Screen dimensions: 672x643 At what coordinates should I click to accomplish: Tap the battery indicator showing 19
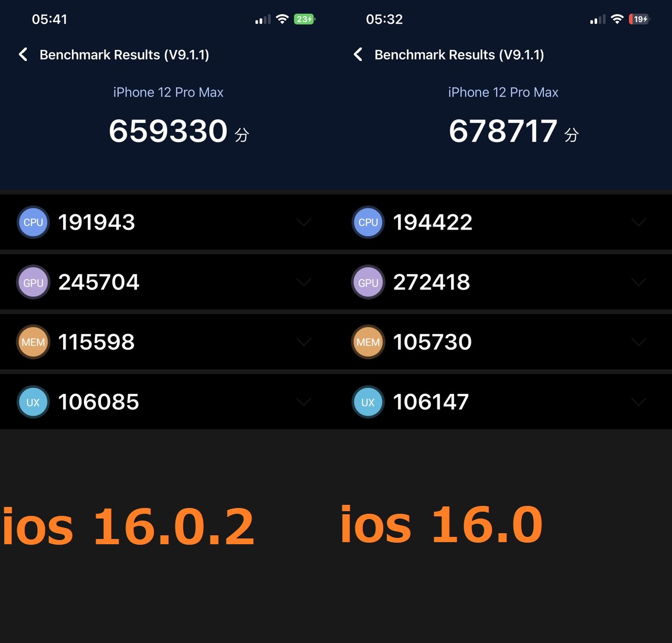coord(639,19)
